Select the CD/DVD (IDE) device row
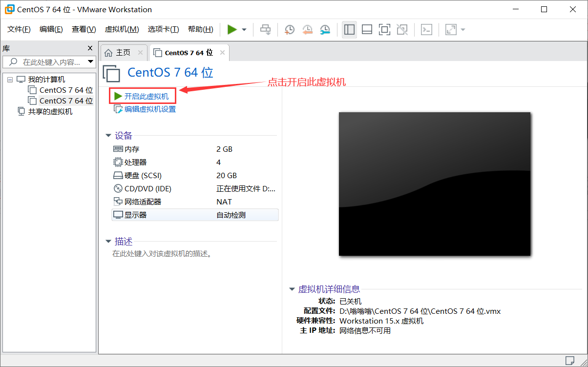Screen dimensions: 588x367 click(x=195, y=188)
